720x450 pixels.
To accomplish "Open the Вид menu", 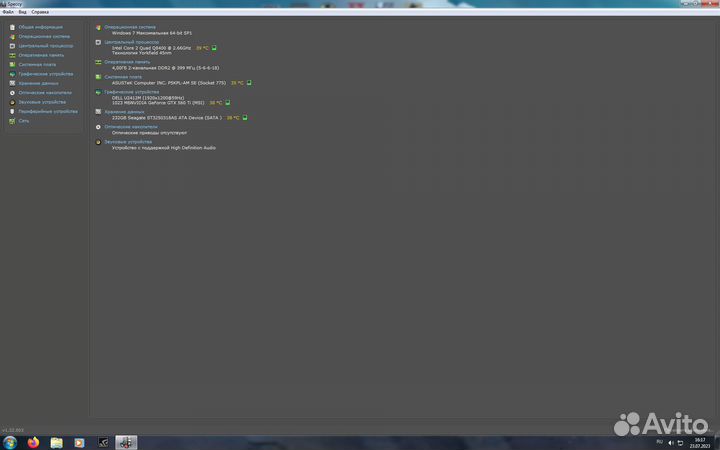I will 22,12.
